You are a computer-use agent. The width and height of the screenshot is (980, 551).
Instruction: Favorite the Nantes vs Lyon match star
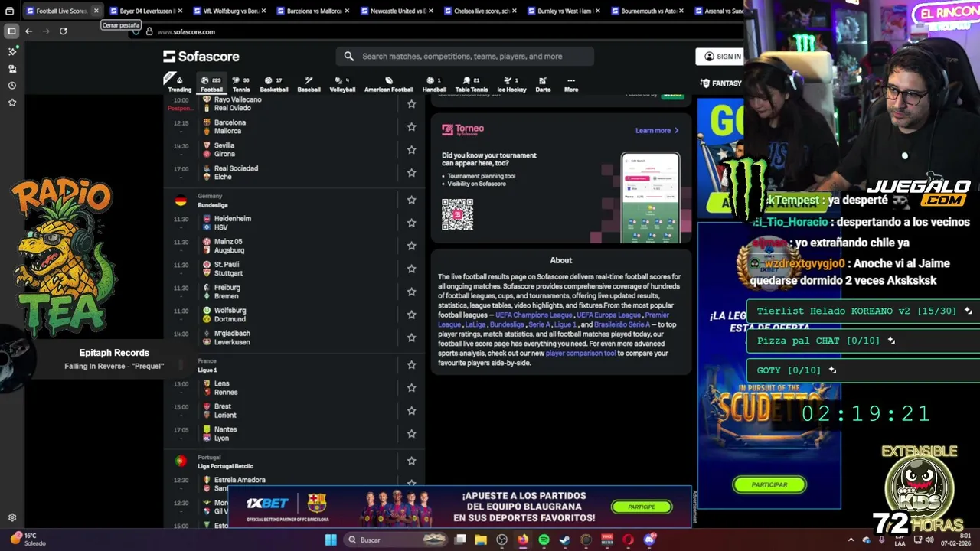point(411,433)
